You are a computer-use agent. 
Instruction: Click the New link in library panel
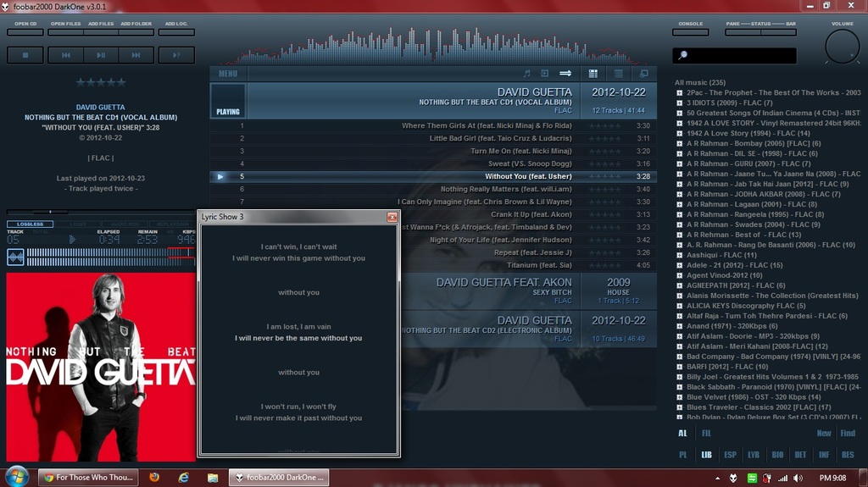pyautogui.click(x=824, y=434)
